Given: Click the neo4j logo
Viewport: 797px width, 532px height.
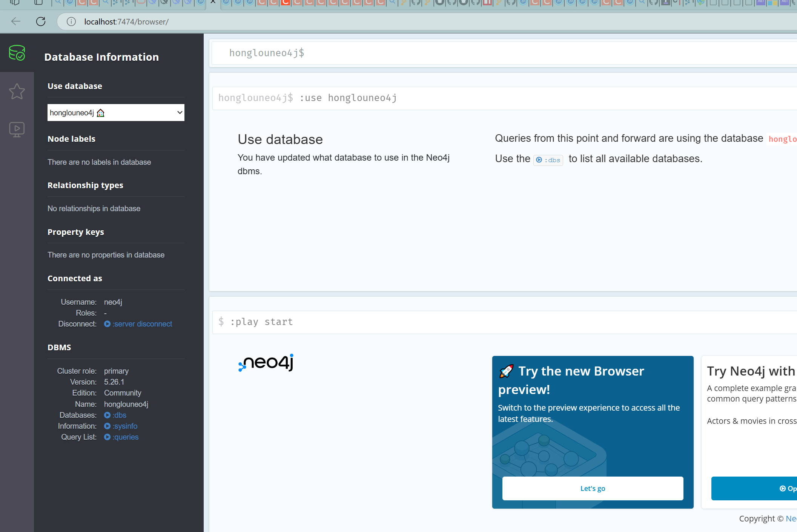Looking at the screenshot, I should 266,363.
